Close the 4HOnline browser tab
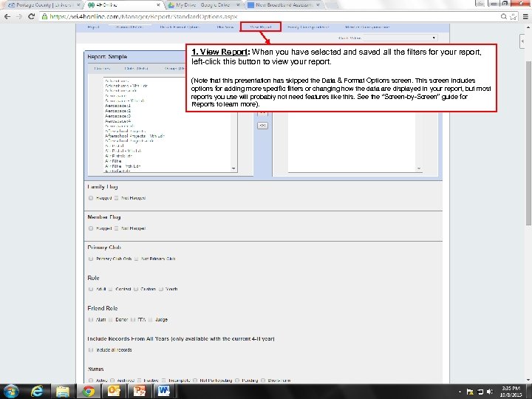532x399 pixels. coord(158,4)
